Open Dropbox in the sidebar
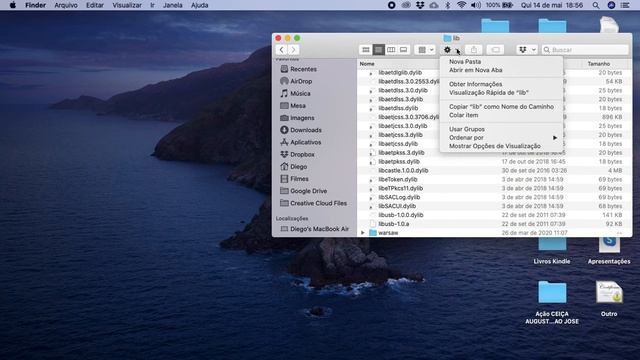 (x=302, y=155)
